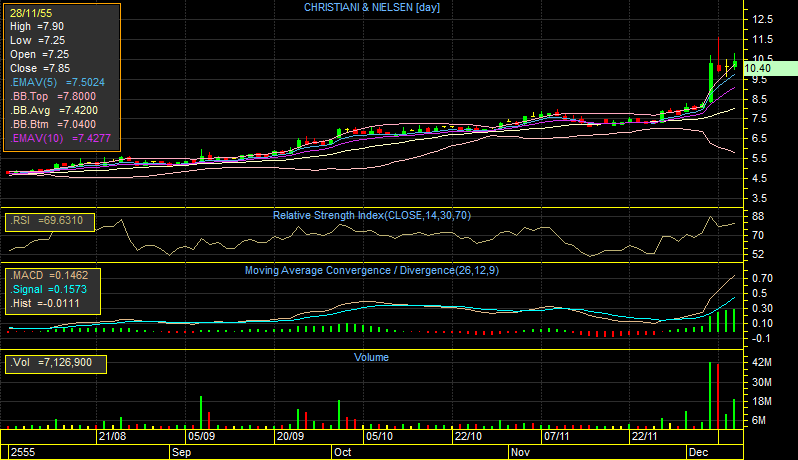Click the volume axis value 6M
The height and width of the screenshot is (460, 798).
759,420
